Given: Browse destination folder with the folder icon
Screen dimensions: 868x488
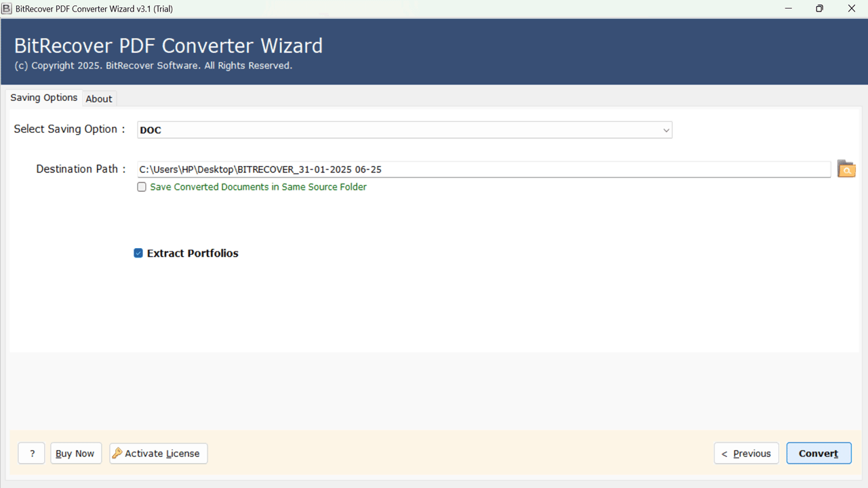Looking at the screenshot, I should click(846, 169).
